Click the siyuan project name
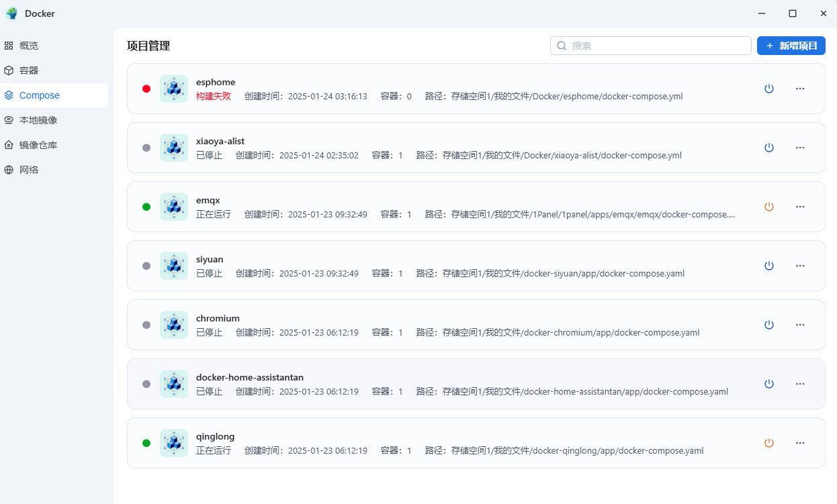 [x=210, y=259]
